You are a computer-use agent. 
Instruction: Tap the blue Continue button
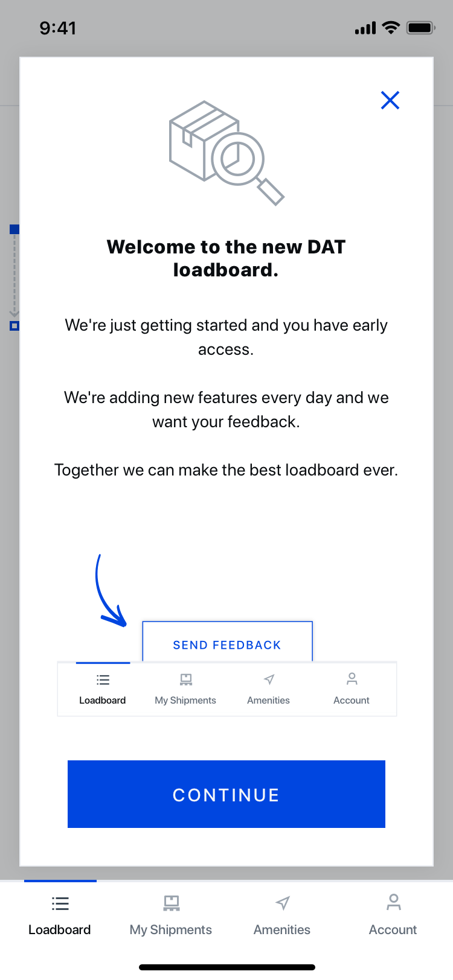(226, 794)
